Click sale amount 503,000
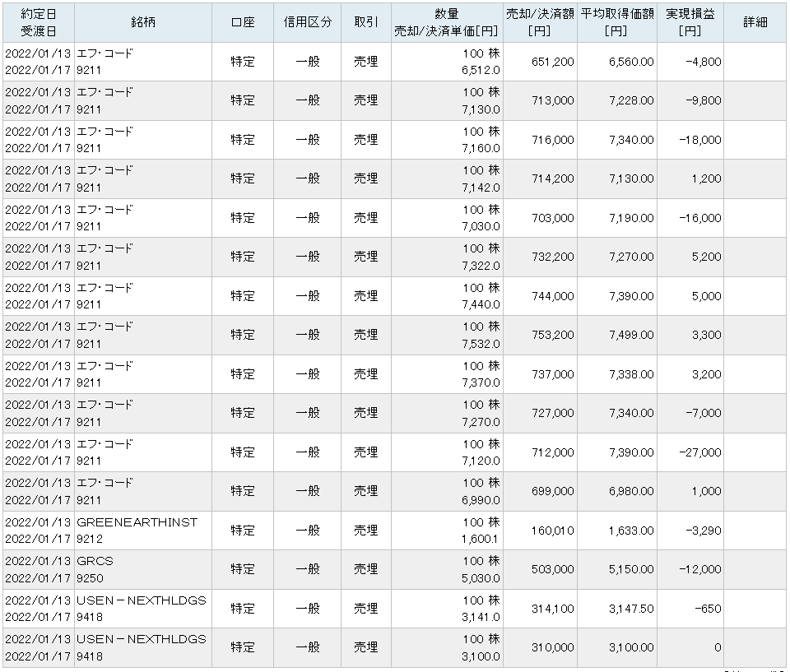The image size is (790, 672). click(553, 569)
